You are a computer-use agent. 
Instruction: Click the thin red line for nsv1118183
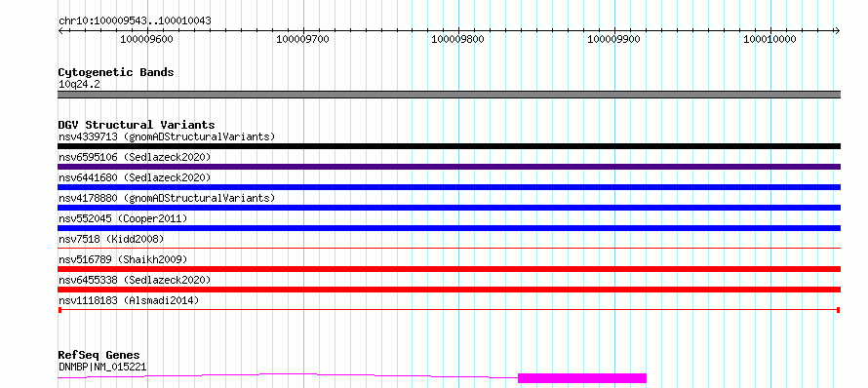click(x=449, y=310)
